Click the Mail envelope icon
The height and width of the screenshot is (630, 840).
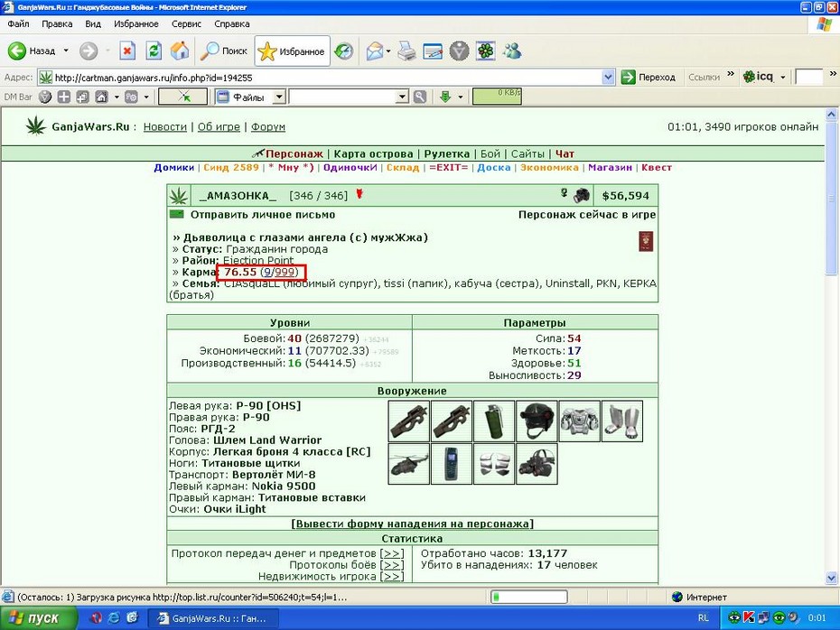pos(375,51)
